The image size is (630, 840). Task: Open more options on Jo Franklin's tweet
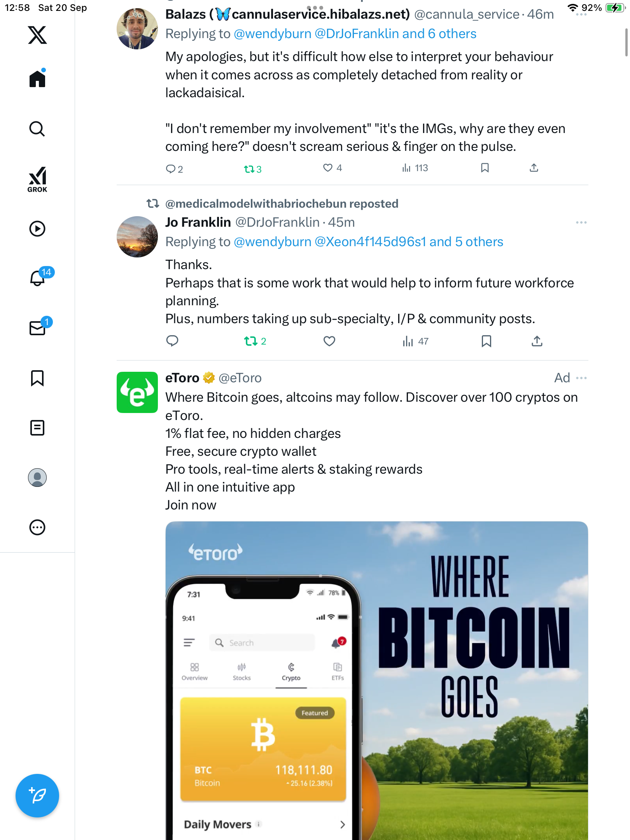click(x=581, y=222)
